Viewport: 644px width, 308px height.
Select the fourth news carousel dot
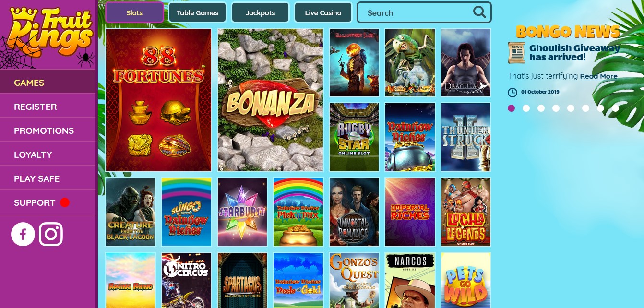(x=556, y=108)
